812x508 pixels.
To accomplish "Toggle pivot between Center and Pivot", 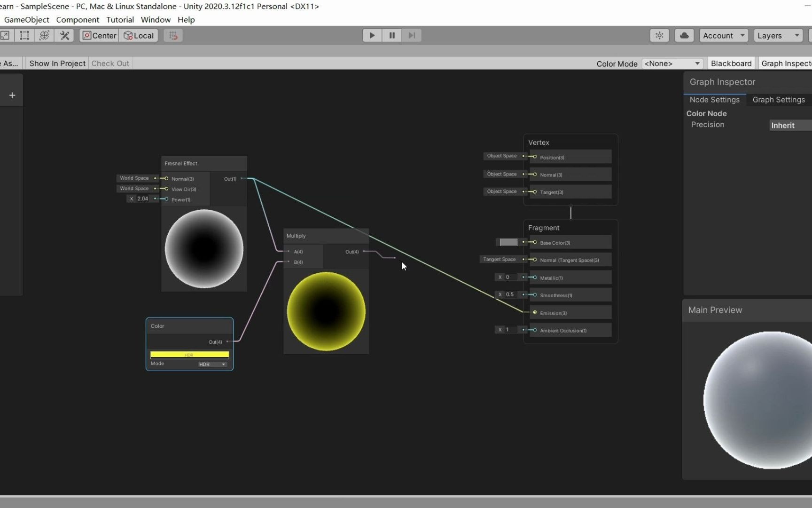I will [x=99, y=35].
